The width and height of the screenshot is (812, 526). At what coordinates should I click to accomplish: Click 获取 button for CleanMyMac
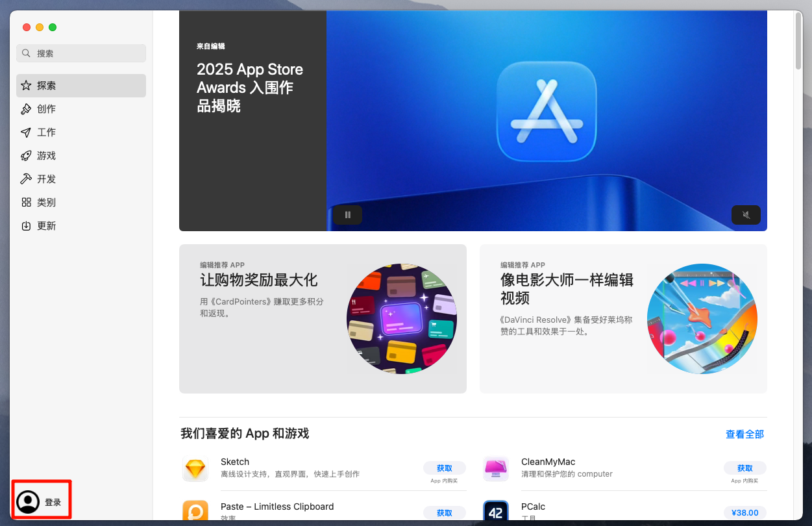click(x=745, y=468)
